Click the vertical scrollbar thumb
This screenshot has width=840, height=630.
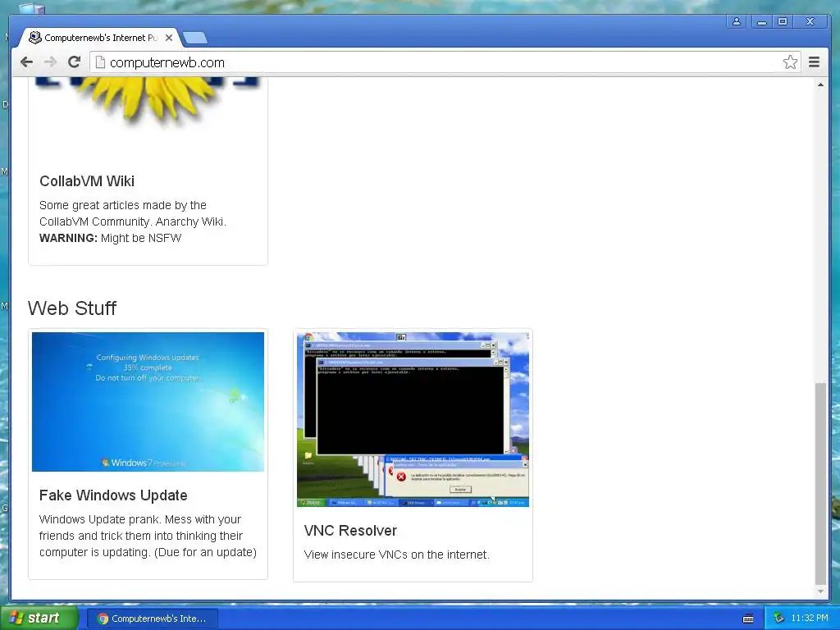pyautogui.click(x=820, y=484)
